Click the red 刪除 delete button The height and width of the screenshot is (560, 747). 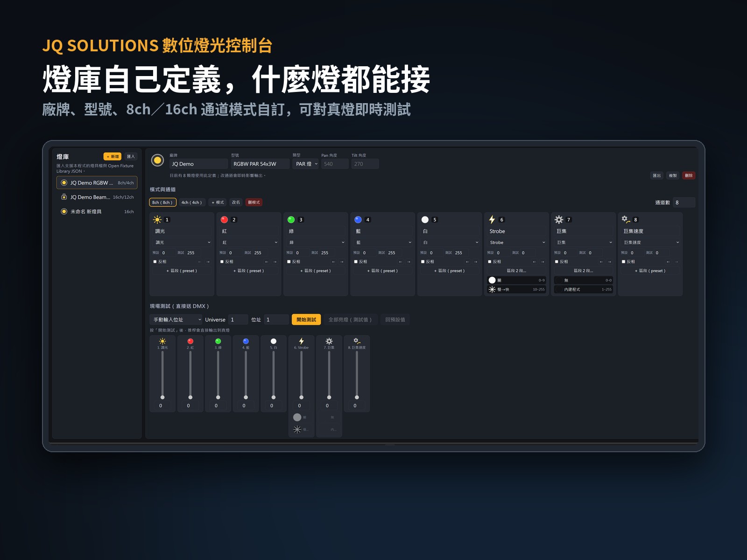click(x=689, y=175)
